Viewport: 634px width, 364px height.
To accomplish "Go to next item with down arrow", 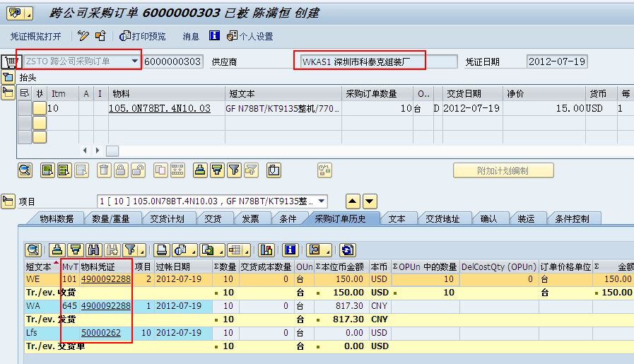I will coord(370,201).
